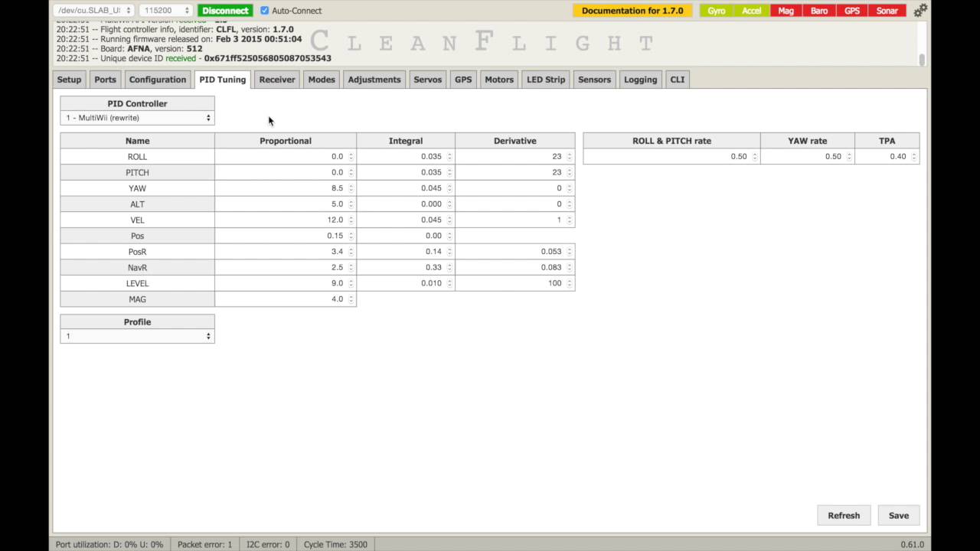Screen dimensions: 980x551
Task: Click the PosR Derivative field
Action: [515, 251]
